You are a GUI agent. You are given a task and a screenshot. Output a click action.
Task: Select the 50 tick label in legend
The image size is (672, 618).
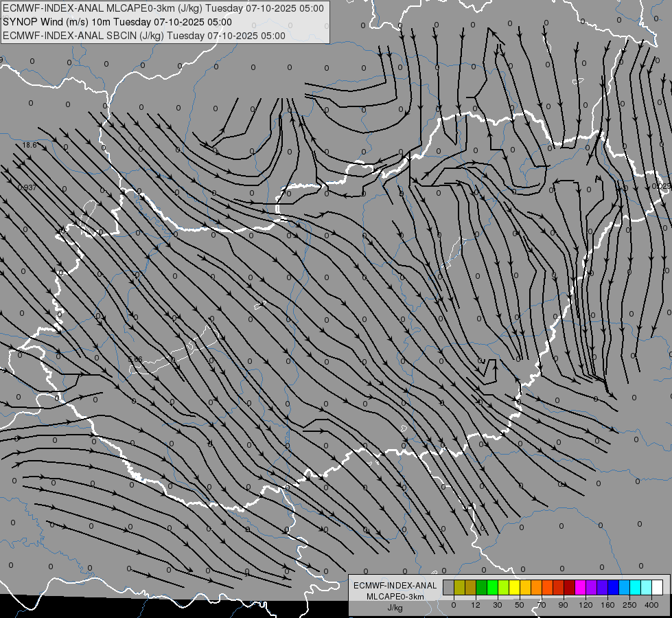tap(520, 605)
